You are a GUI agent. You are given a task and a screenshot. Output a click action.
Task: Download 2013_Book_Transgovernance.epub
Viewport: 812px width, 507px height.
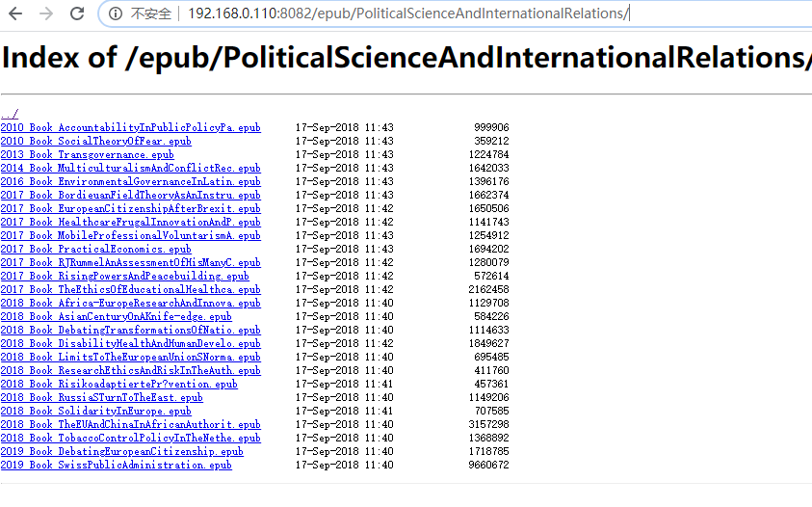(87, 154)
